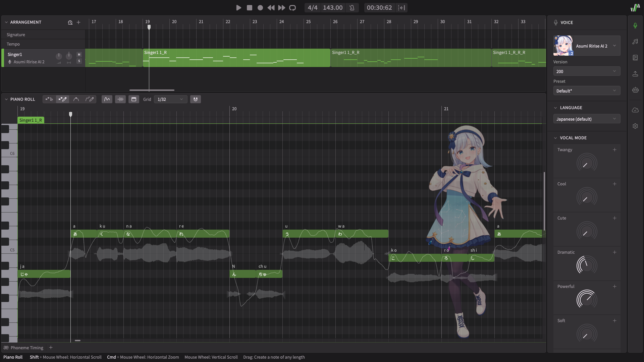Screen dimensions: 644x362
Task: Click the snap magnet icon beside Grid
Action: click(196, 99)
